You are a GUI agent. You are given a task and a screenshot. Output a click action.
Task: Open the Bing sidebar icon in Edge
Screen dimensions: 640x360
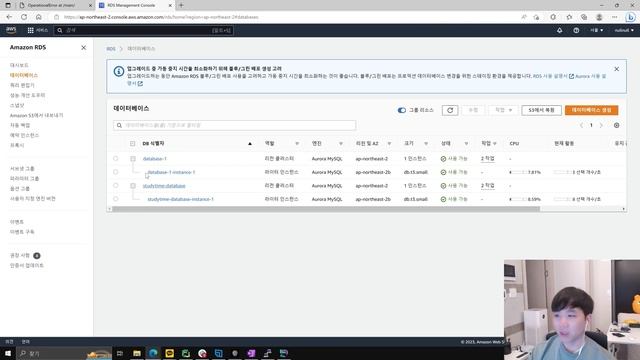pyautogui.click(x=631, y=17)
